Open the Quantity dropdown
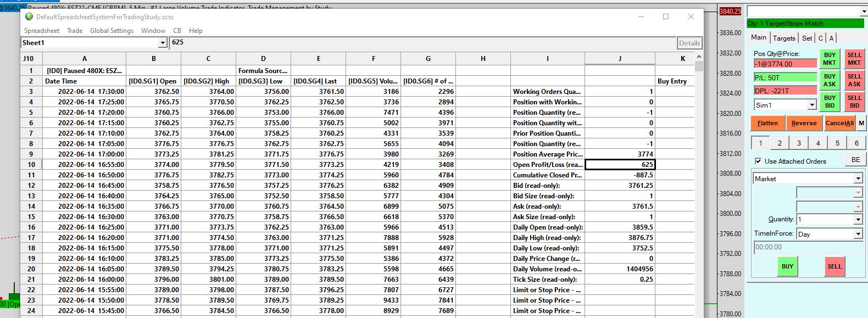 click(858, 219)
